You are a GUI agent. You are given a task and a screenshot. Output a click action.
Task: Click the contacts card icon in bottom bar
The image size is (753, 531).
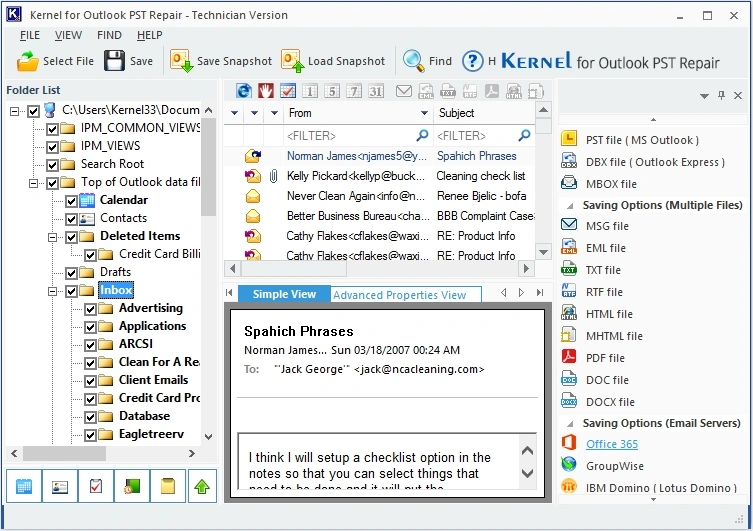point(60,486)
